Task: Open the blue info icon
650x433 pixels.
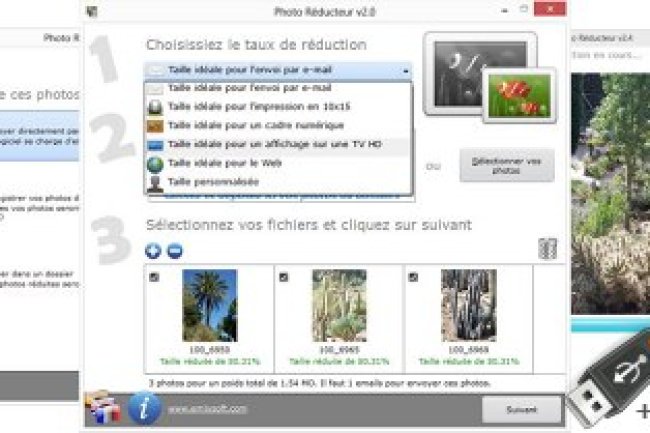Action: pos(144,409)
